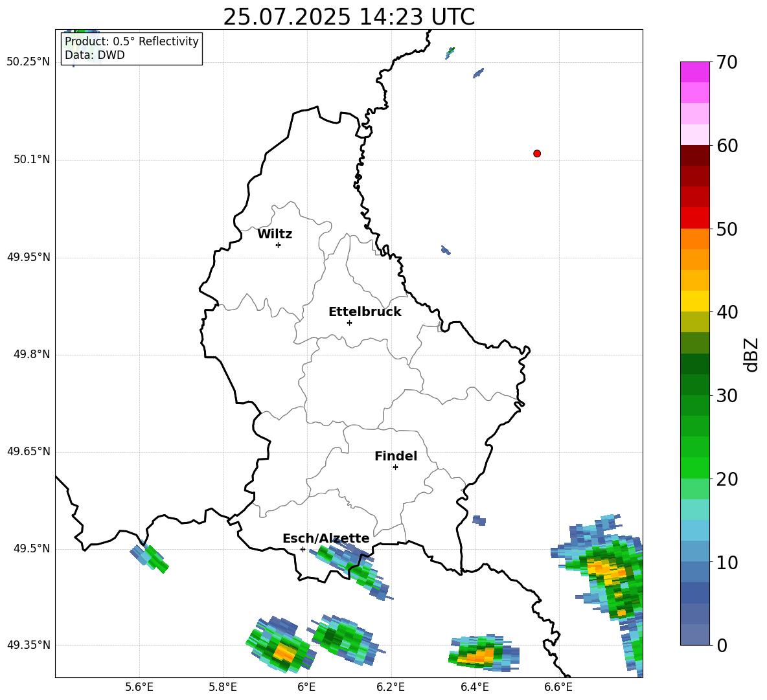This screenshot has height=700, width=767.
Task: Click the 6°E longitude label
Action: (306, 687)
